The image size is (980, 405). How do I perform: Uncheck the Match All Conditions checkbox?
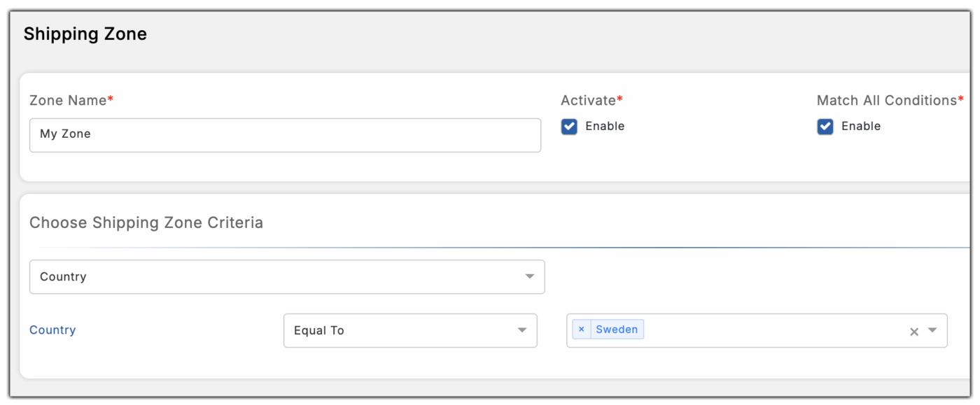pos(825,127)
